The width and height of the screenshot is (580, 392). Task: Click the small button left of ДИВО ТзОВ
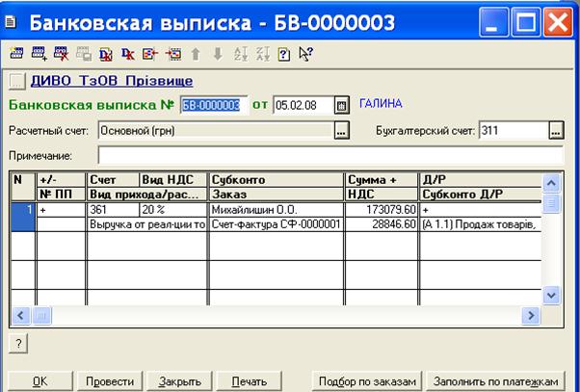pos(17,81)
